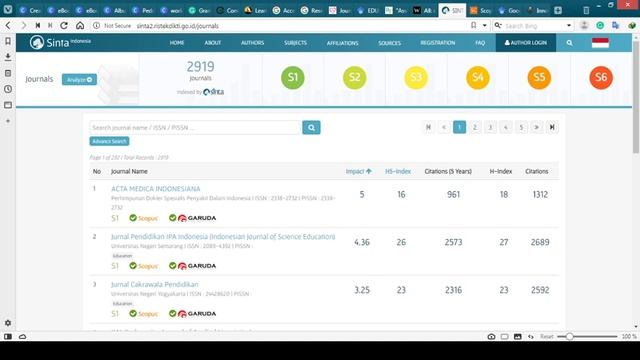This screenshot has width=640, height=360.
Task: Open closed tabs trash icon
Action: tap(586, 11)
